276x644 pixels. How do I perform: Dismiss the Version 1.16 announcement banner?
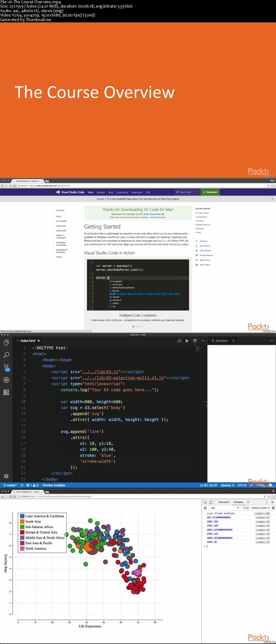click(x=272, y=198)
